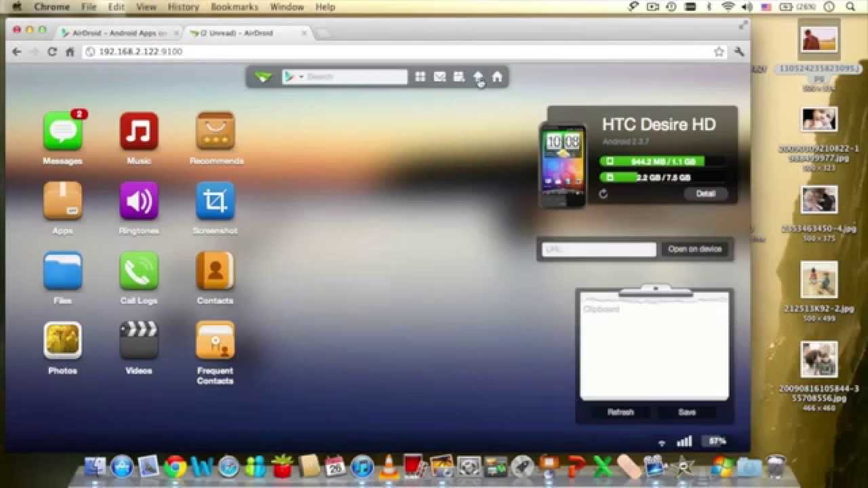Open the Frequent Contacts icon
This screenshot has width=868, height=488.
point(216,340)
